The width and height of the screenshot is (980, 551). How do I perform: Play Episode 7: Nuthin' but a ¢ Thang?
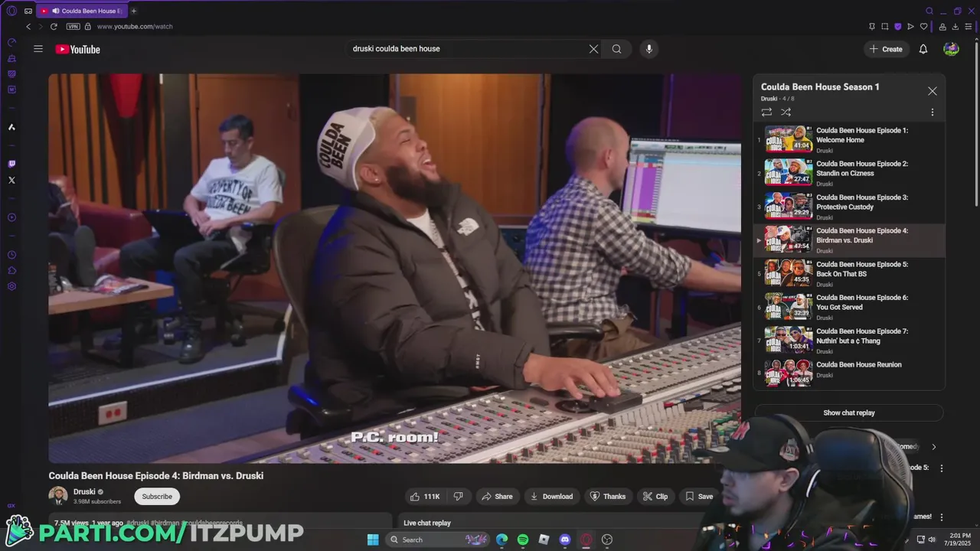pyautogui.click(x=849, y=341)
